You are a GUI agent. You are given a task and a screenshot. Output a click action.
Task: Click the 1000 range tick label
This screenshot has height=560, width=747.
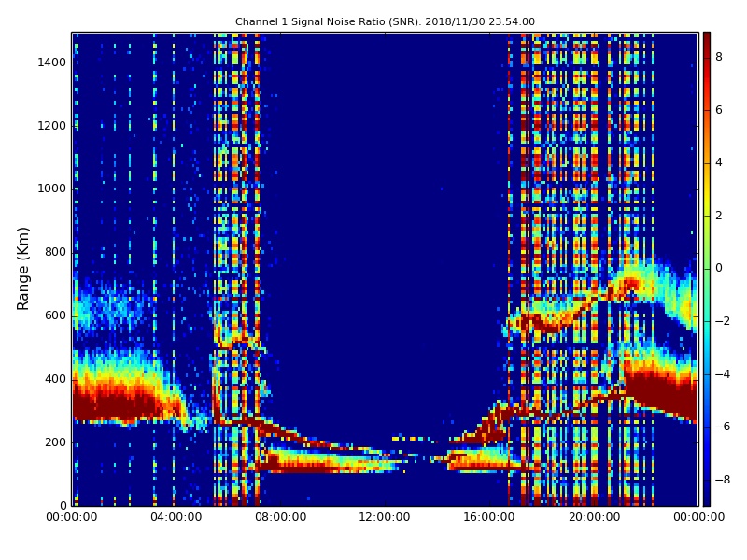pyautogui.click(x=52, y=189)
